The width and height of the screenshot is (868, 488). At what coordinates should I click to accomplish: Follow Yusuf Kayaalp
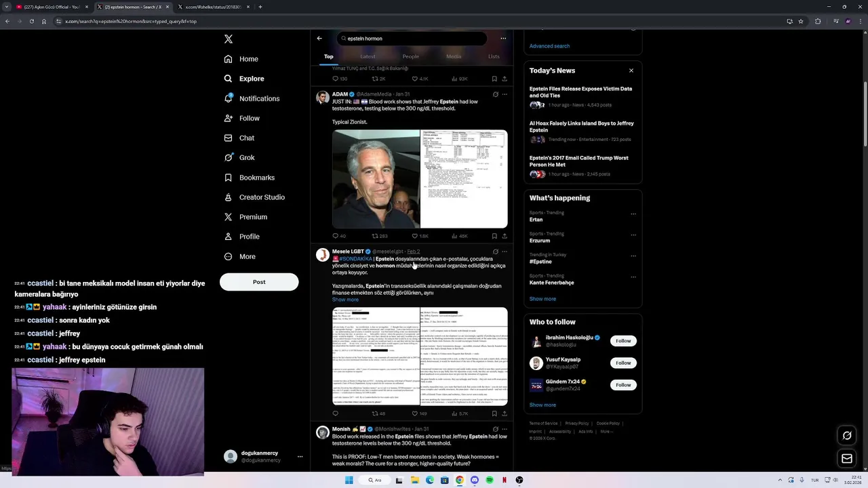point(623,363)
